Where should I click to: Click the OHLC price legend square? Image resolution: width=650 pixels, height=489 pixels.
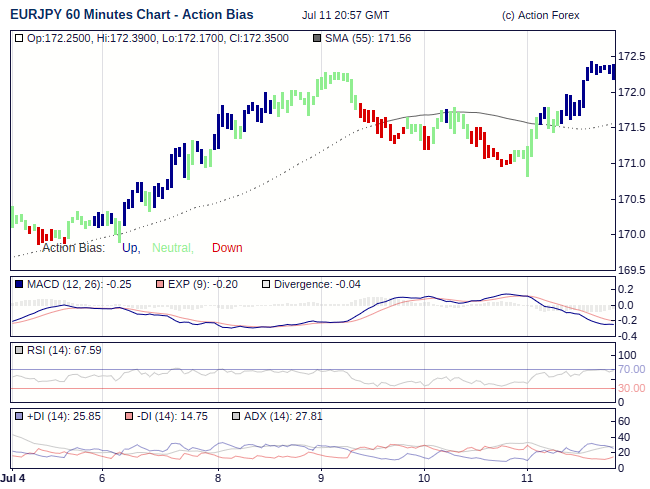[x=20, y=38]
